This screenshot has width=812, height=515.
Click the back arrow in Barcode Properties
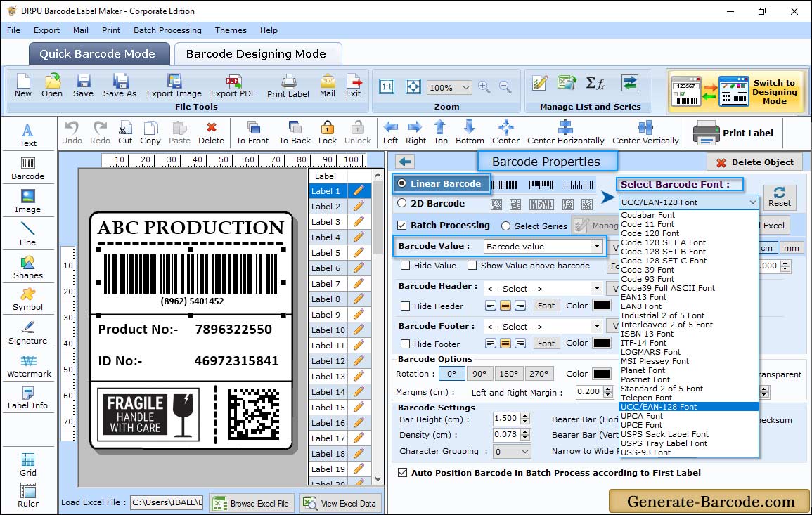[x=405, y=162]
